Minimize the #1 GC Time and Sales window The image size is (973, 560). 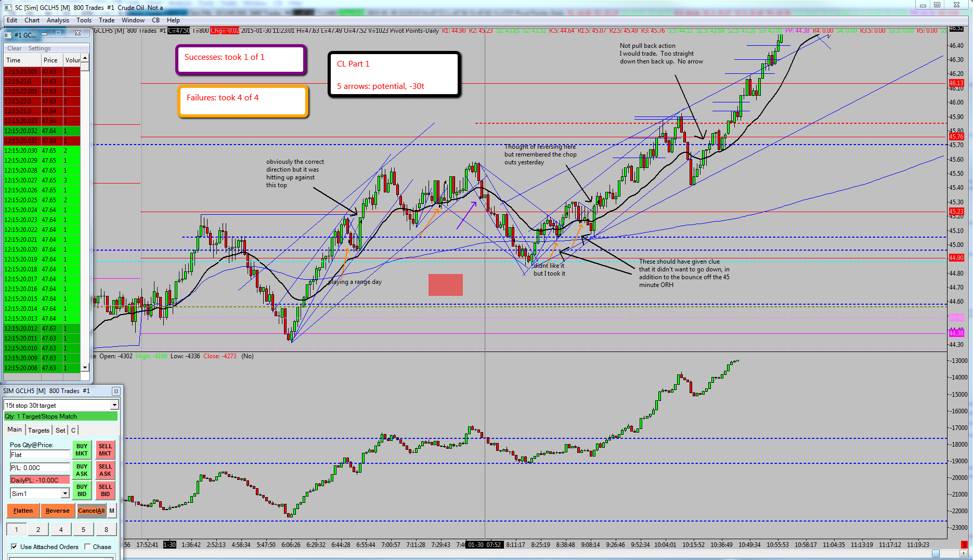(x=45, y=33)
